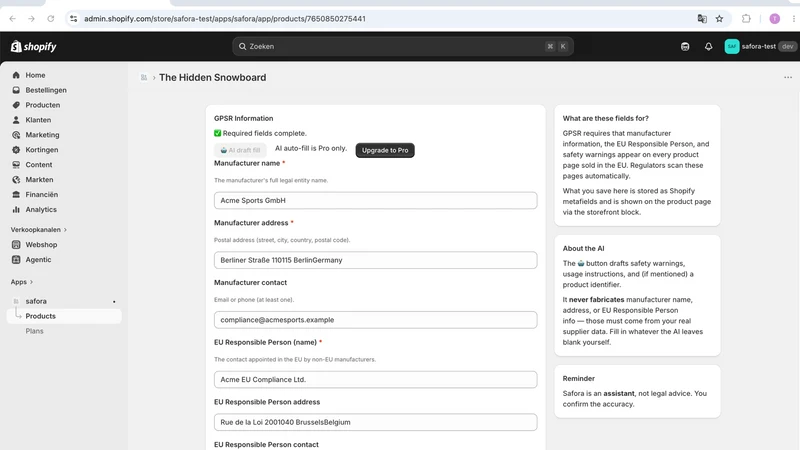
Task: Click the browser forward arrow
Action: (31, 19)
